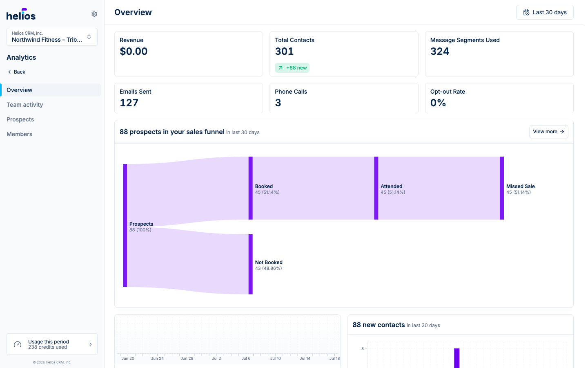Viewport: 588px width, 368px height.
Task: Open the Members analytics page
Action: 20,134
